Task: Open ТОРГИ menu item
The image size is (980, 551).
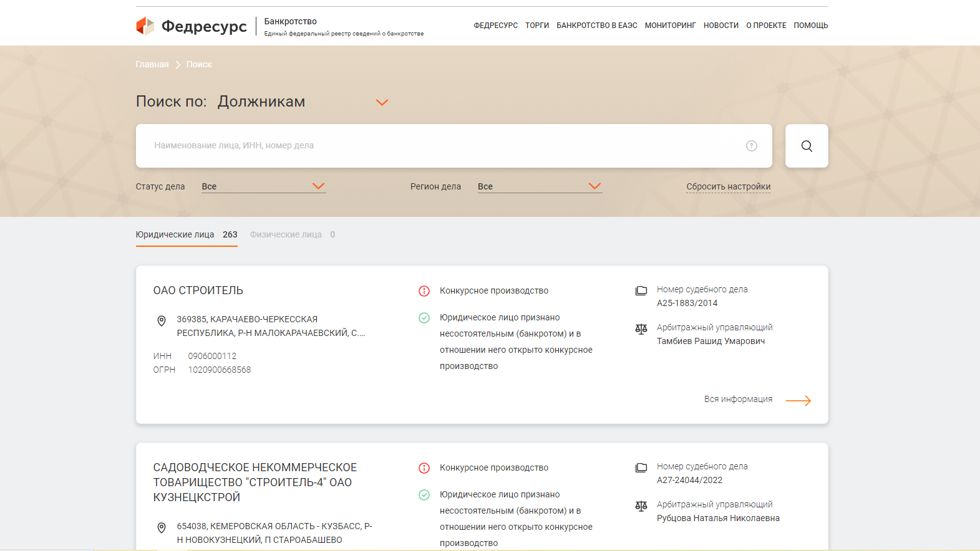Action: [x=537, y=26]
